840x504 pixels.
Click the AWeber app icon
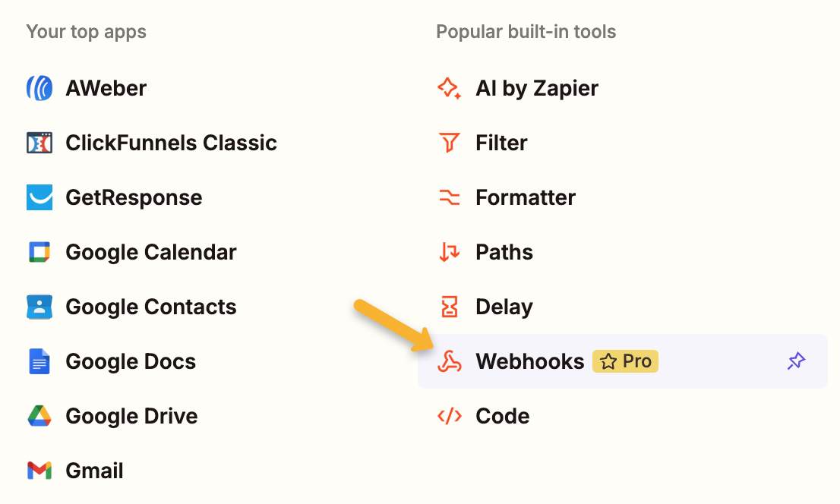point(39,88)
